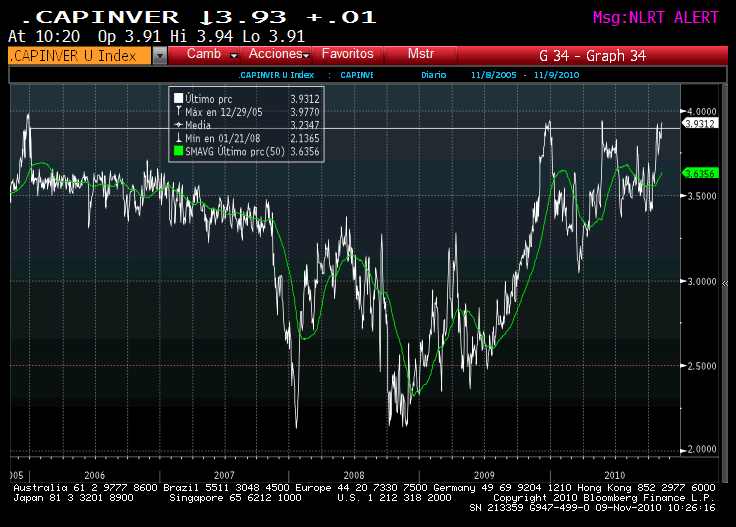Select the G 34 - Graph 34 title tab
The width and height of the screenshot is (736, 527).
[x=592, y=56]
